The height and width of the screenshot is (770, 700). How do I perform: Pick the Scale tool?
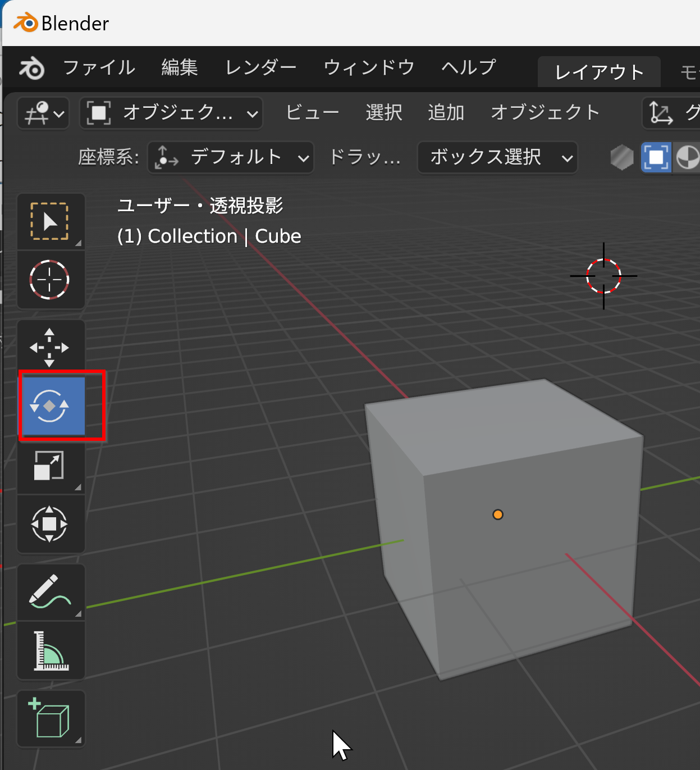tap(51, 466)
